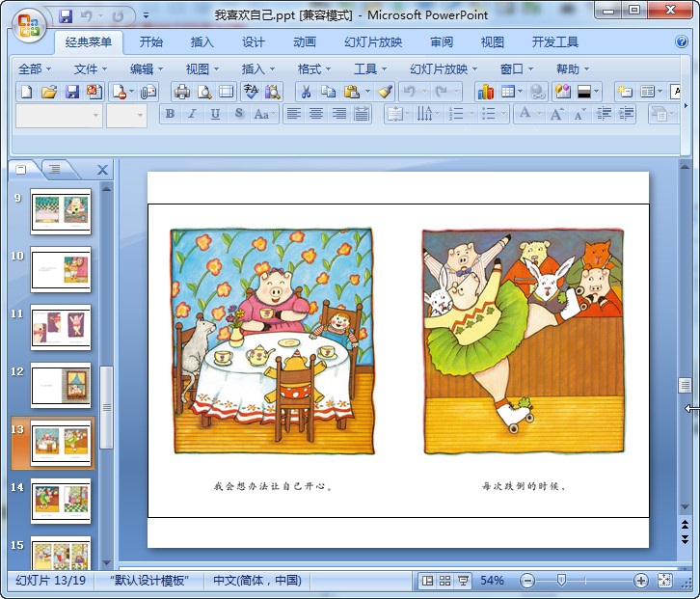Toggle justified text alignment
The width and height of the screenshot is (700, 599).
tap(362, 115)
